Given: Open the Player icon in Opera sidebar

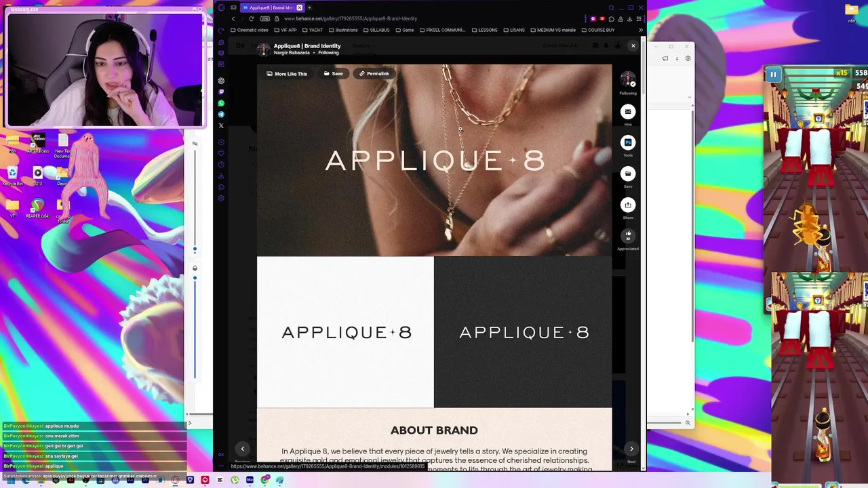Looking at the screenshot, I should [x=221, y=142].
